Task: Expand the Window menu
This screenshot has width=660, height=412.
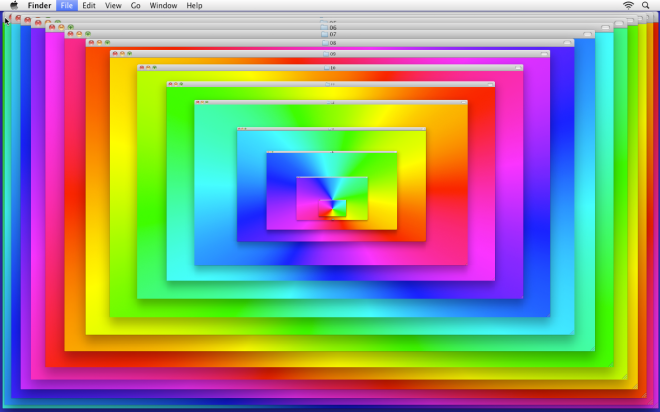Action: [163, 6]
